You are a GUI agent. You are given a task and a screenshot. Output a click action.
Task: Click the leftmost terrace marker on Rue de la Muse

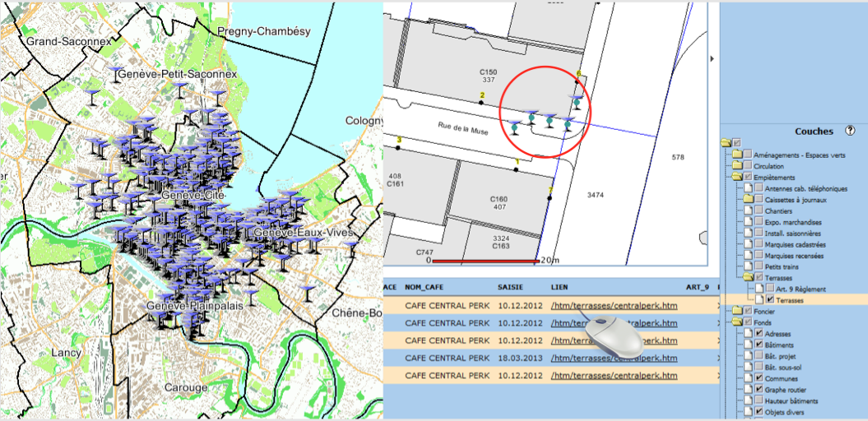point(515,127)
